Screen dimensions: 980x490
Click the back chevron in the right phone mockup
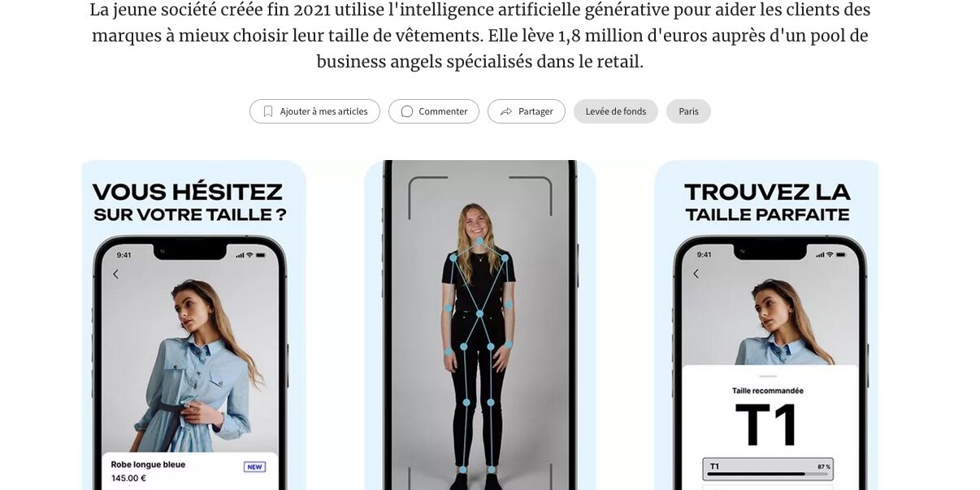696,274
